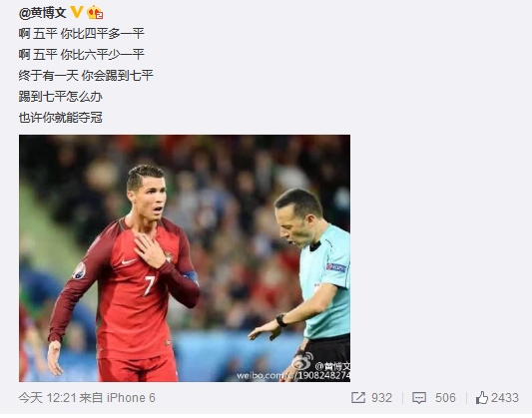Open comments via speech bubble icon
Viewport: 532px width, 418px height.
(419, 398)
